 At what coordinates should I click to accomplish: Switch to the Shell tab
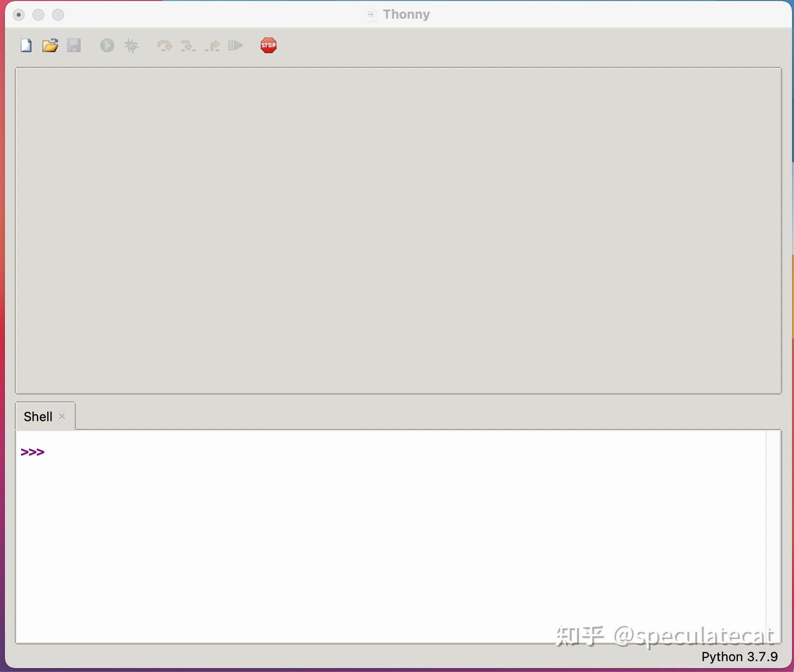pyautogui.click(x=38, y=416)
